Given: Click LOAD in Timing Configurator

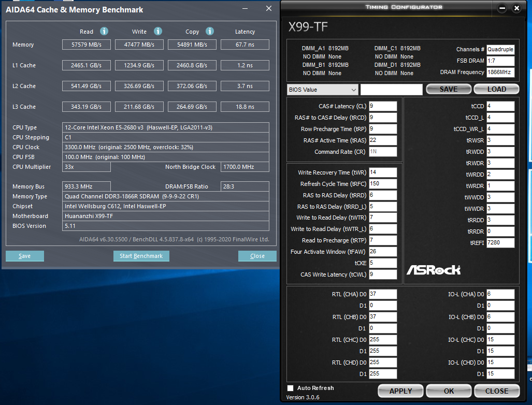Looking at the screenshot, I should pyautogui.click(x=496, y=89).
